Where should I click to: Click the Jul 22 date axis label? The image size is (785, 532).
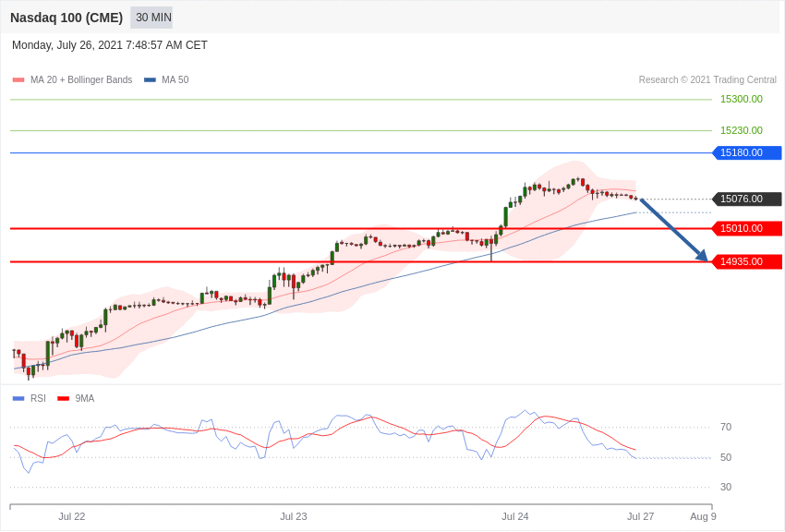(72, 516)
